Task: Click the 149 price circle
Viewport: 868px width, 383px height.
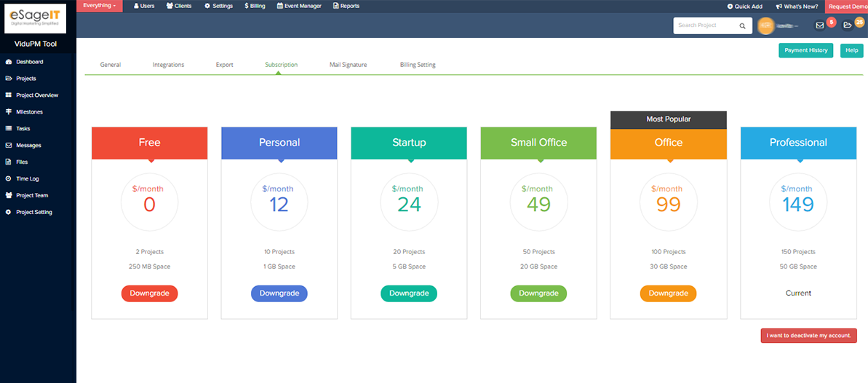Action: coord(798,202)
